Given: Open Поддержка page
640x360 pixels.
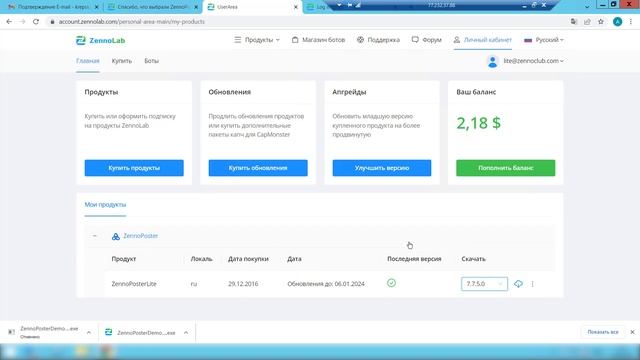Looking at the screenshot, I should (378, 40).
